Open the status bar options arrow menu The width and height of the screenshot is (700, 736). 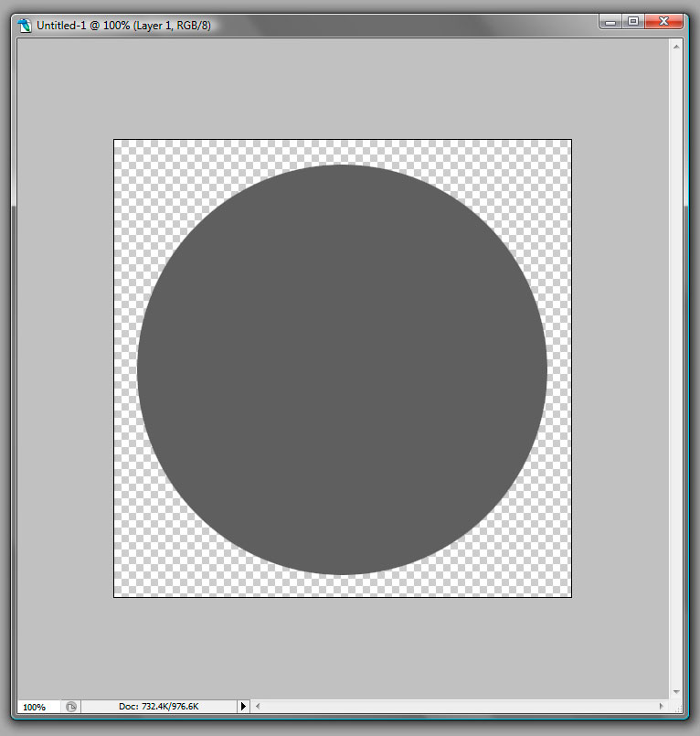click(x=243, y=706)
